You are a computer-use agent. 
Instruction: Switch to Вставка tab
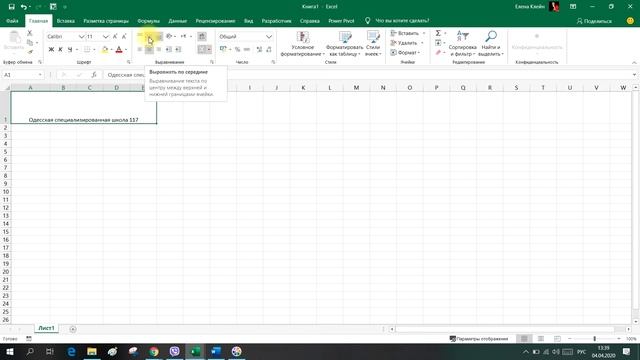(x=66, y=21)
